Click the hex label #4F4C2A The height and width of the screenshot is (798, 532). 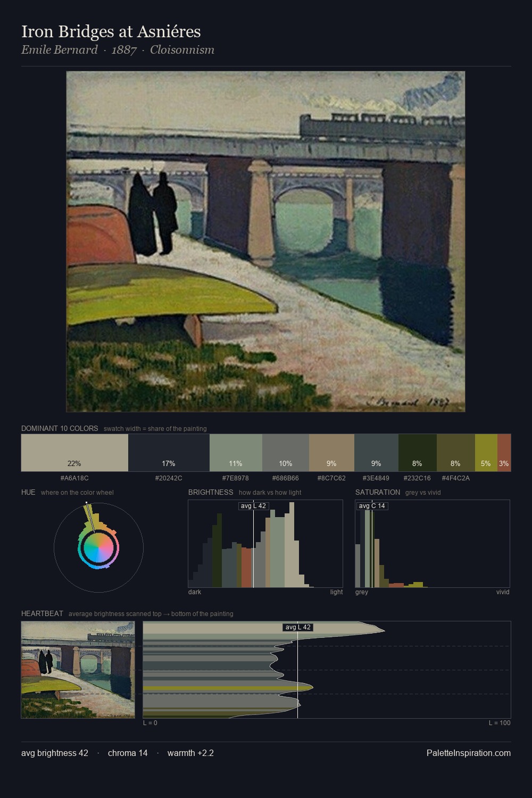(455, 478)
